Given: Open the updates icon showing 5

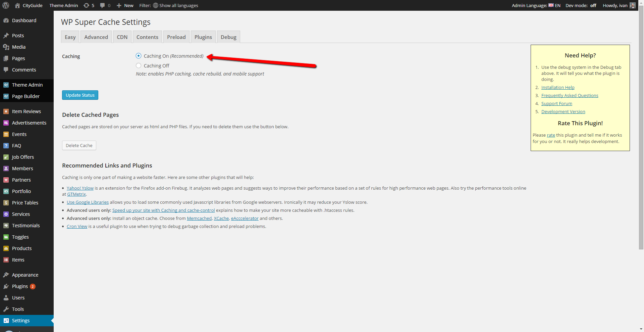Looking at the screenshot, I should [86, 5].
